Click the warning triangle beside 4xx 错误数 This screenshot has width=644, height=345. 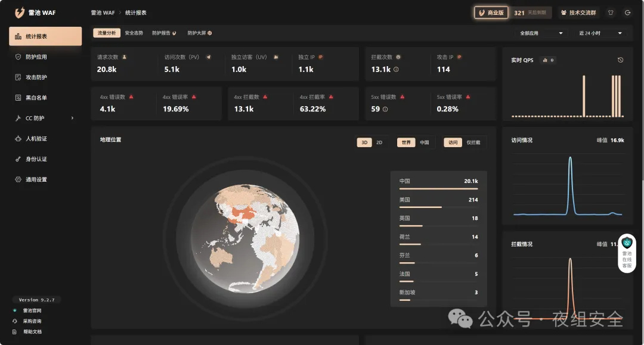tap(131, 97)
